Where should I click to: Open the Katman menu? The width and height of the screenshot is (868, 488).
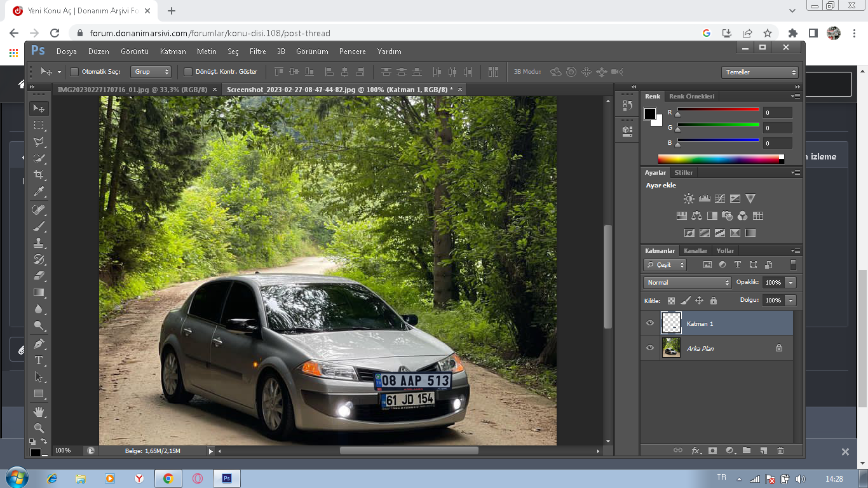173,51
